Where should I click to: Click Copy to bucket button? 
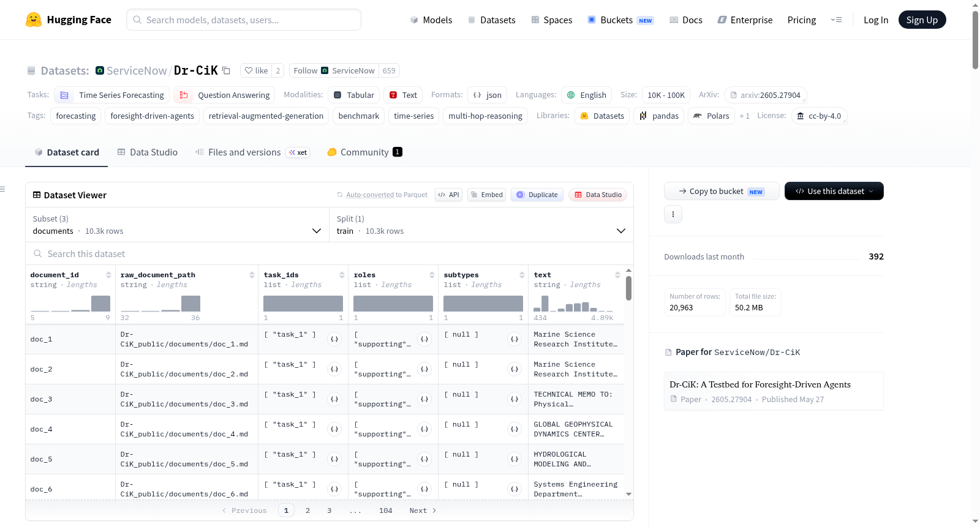tap(722, 191)
